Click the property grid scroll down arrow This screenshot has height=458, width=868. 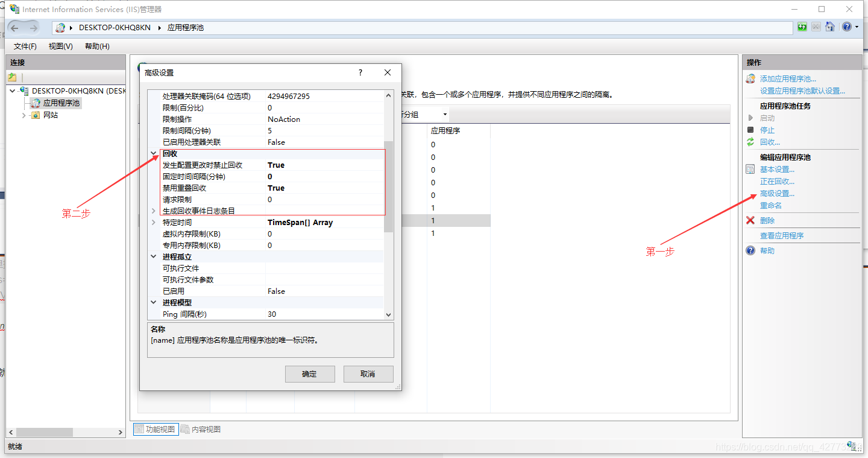389,314
